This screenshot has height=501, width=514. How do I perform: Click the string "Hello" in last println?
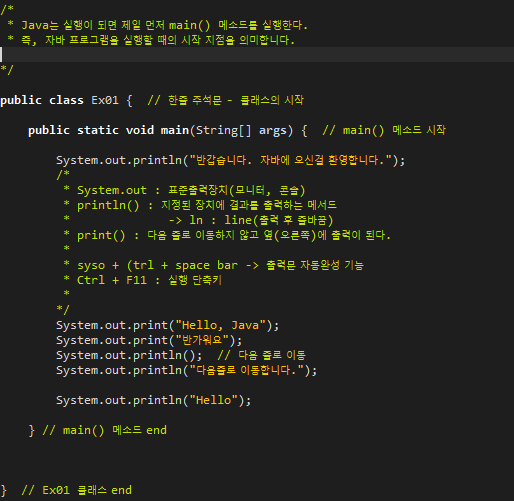[214, 400]
